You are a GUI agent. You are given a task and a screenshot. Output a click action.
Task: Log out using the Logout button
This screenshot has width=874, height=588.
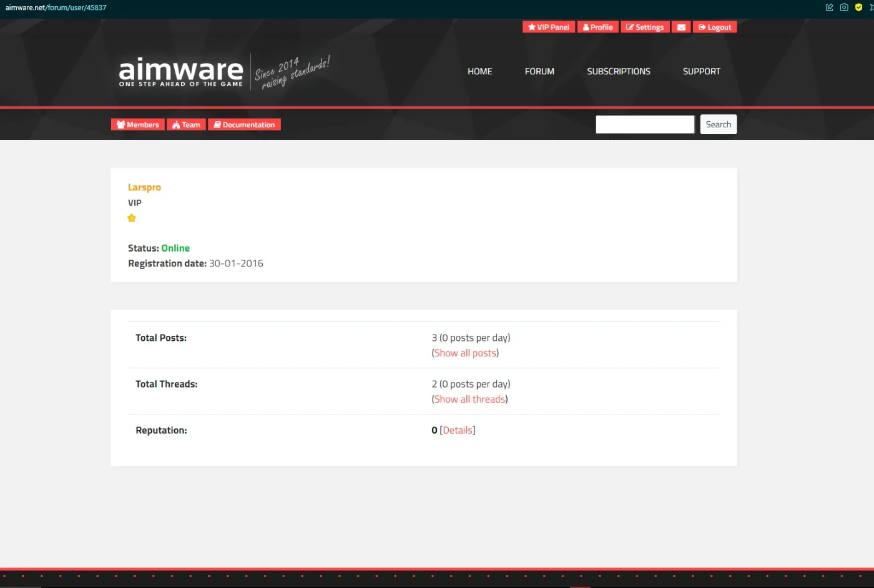tap(715, 27)
